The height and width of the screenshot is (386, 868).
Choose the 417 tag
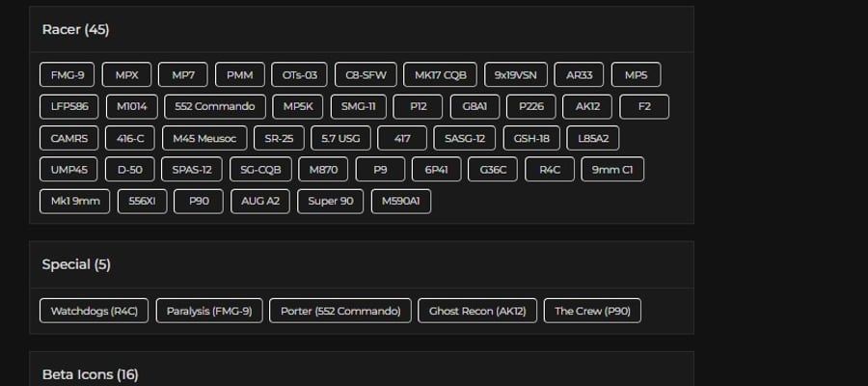402,138
